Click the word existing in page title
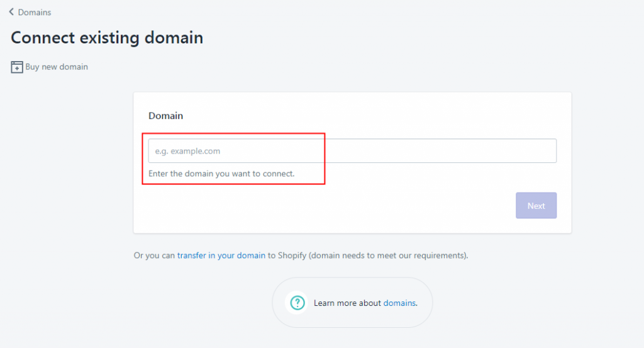 point(109,38)
